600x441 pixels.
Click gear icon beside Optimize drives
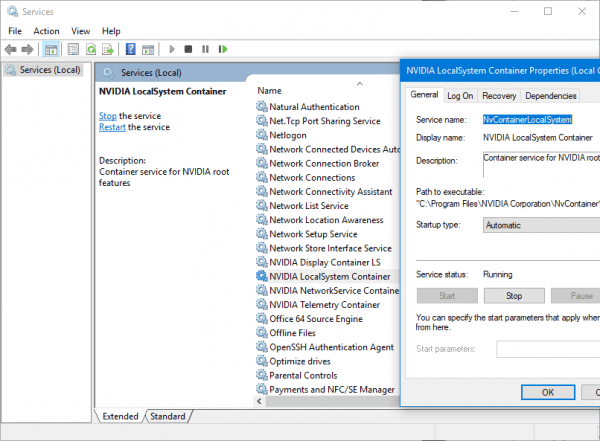262,361
